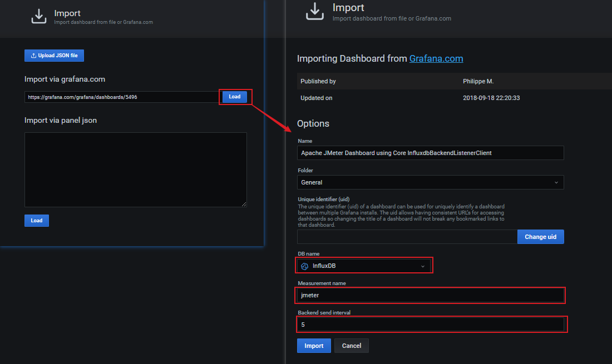The height and width of the screenshot is (364, 612).
Task: Focus the grafana.com dashboard URL field
Action: pyautogui.click(x=122, y=97)
